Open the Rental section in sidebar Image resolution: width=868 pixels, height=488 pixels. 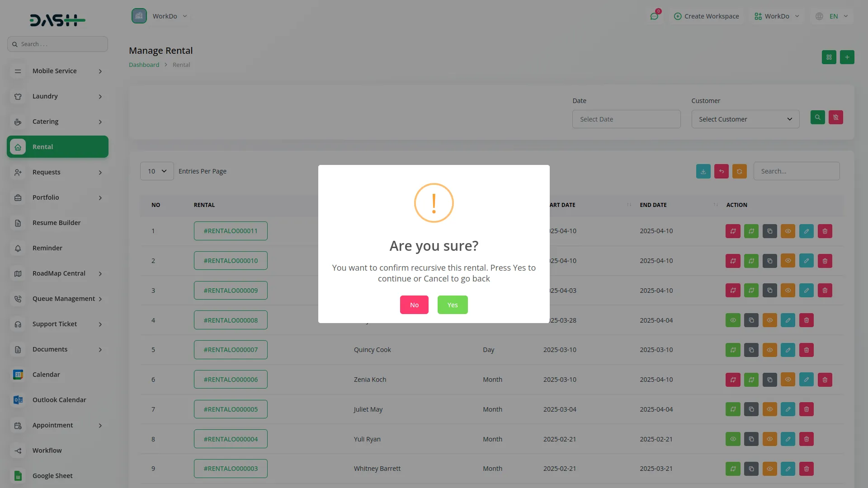click(57, 146)
